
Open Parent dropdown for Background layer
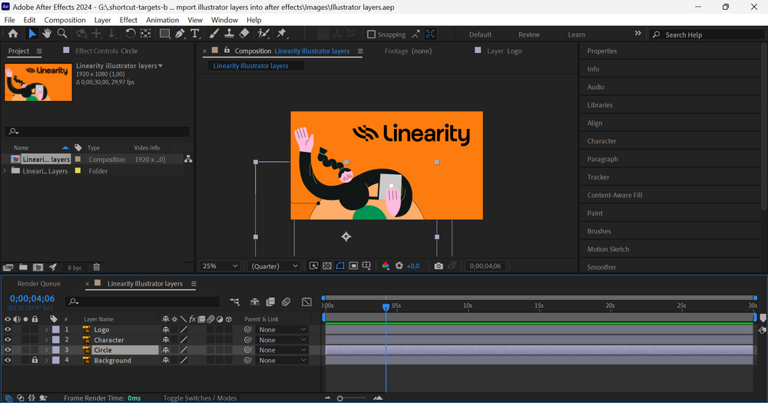tap(282, 360)
